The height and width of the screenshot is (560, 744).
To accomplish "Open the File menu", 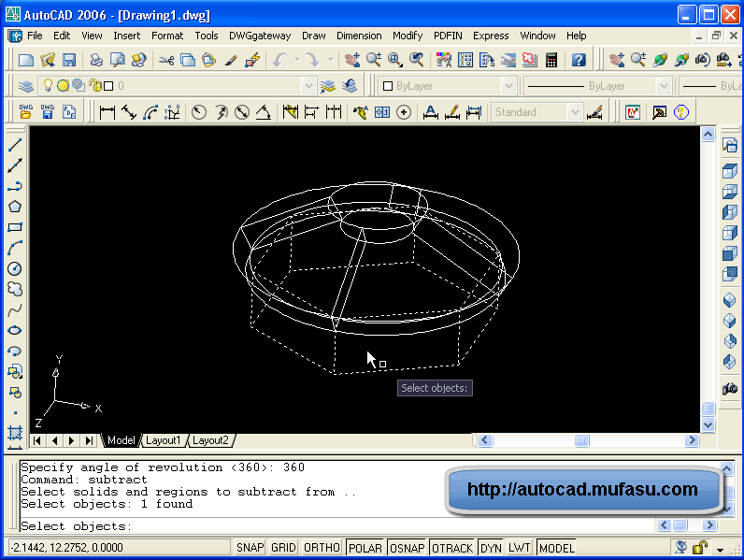I will click(x=35, y=36).
